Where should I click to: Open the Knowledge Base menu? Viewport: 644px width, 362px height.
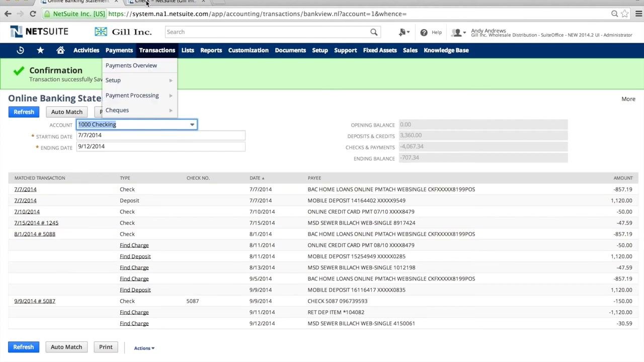click(x=446, y=50)
